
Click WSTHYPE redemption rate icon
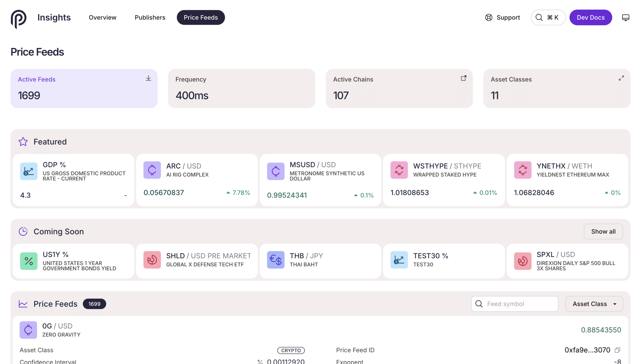click(x=399, y=170)
